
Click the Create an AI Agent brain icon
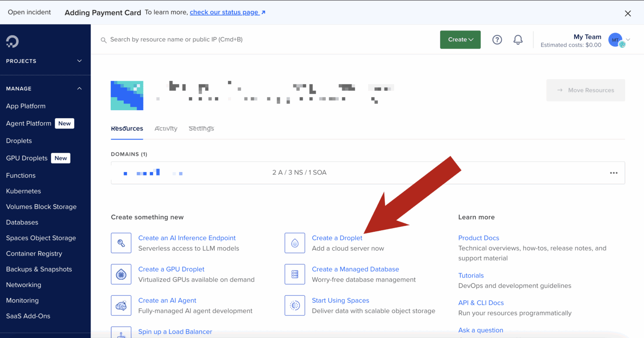(x=121, y=305)
